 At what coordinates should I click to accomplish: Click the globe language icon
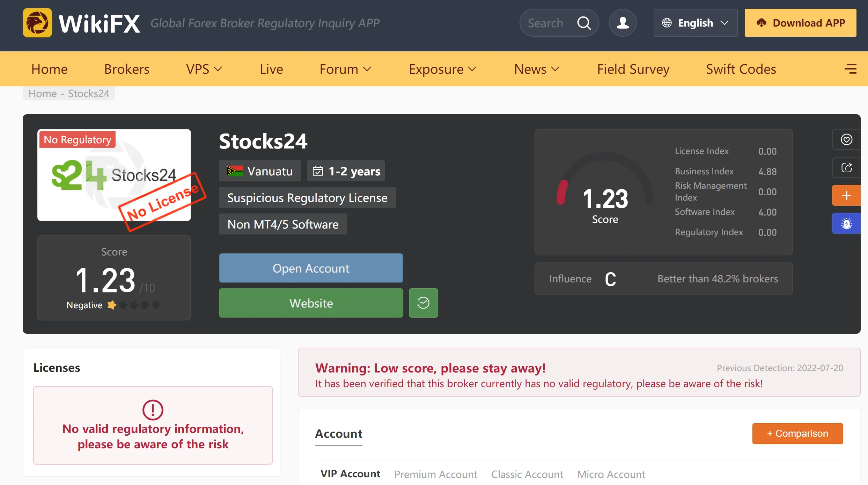click(x=667, y=23)
